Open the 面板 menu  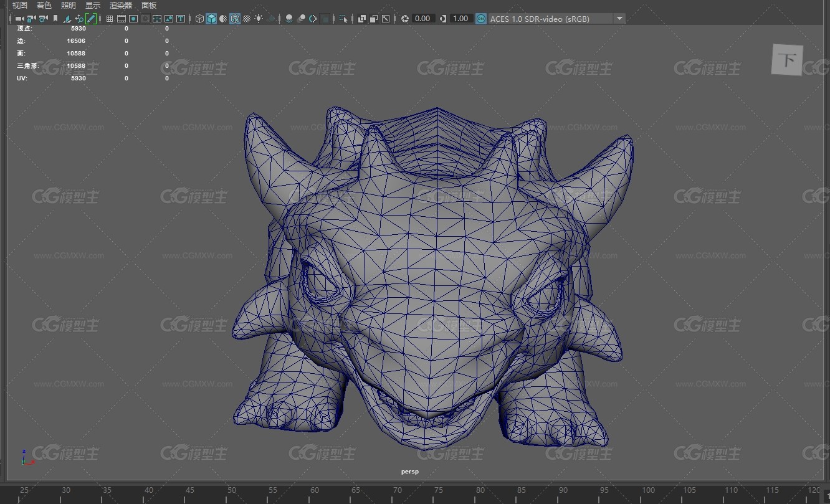149,5
